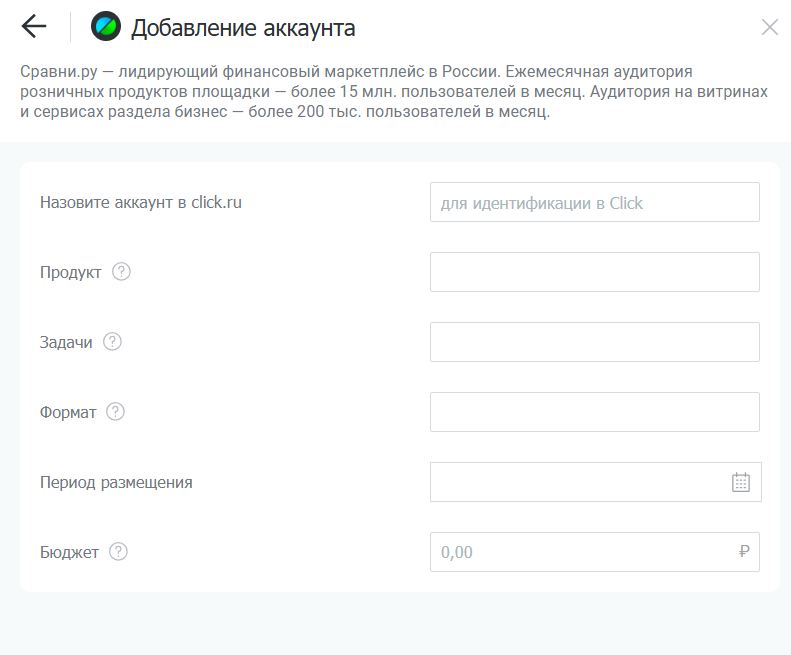Open the help tooltip next to Бюджет
791x655 pixels.
(119, 552)
